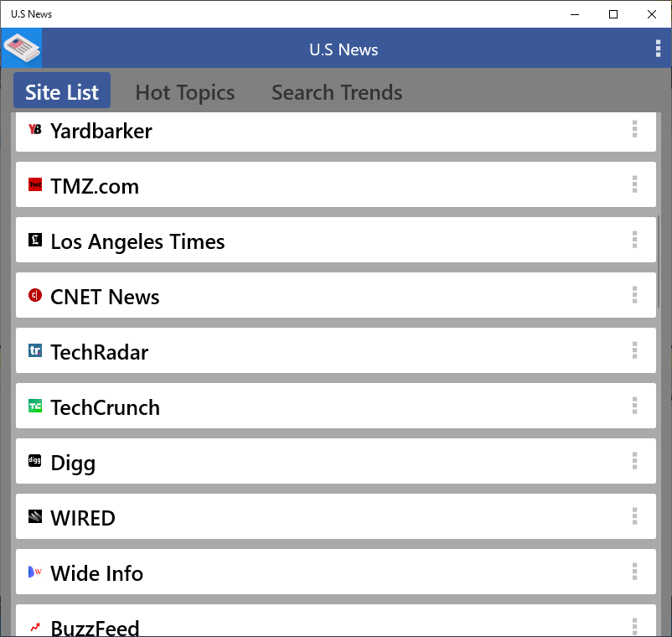This screenshot has width=672, height=637.
Task: Open the CNET News site
Action: point(335,295)
